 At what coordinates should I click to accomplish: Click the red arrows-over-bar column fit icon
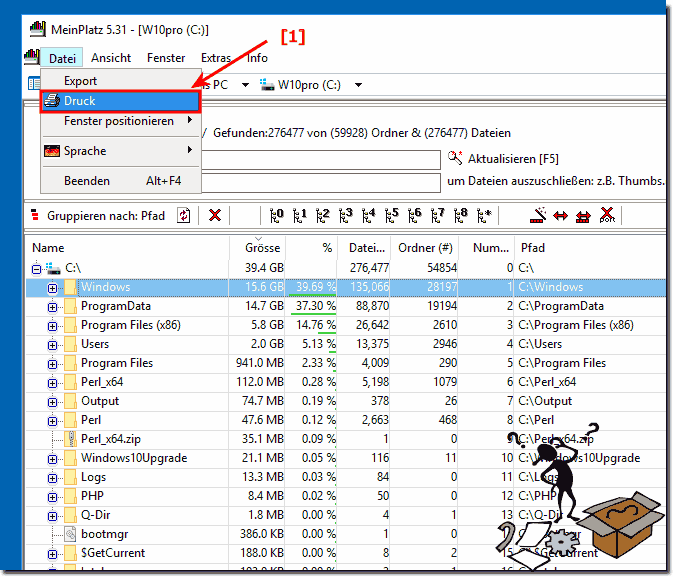coord(583,216)
